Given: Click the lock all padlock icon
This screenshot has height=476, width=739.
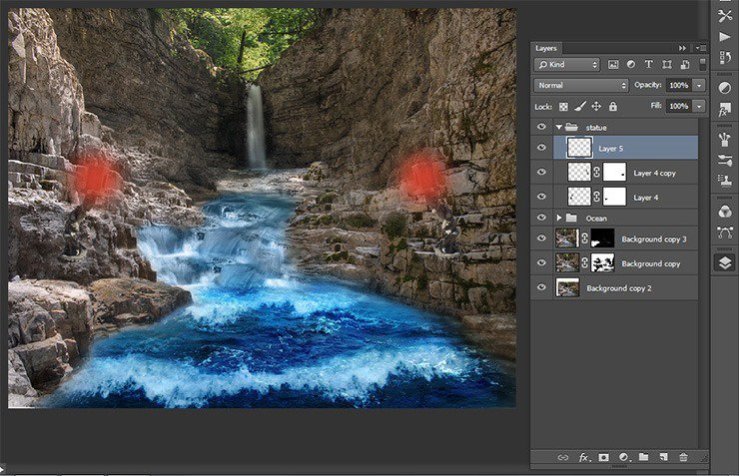Looking at the screenshot, I should point(612,106).
